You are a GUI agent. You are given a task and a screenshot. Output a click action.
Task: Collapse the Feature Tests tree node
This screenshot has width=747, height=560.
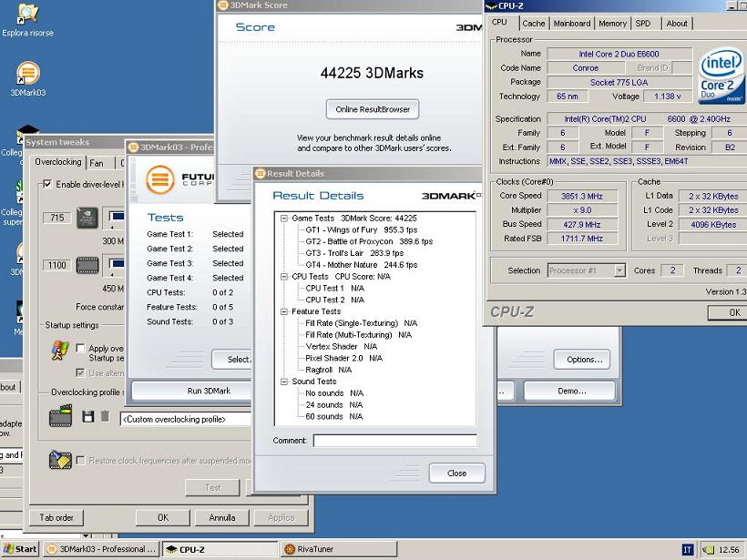click(284, 311)
